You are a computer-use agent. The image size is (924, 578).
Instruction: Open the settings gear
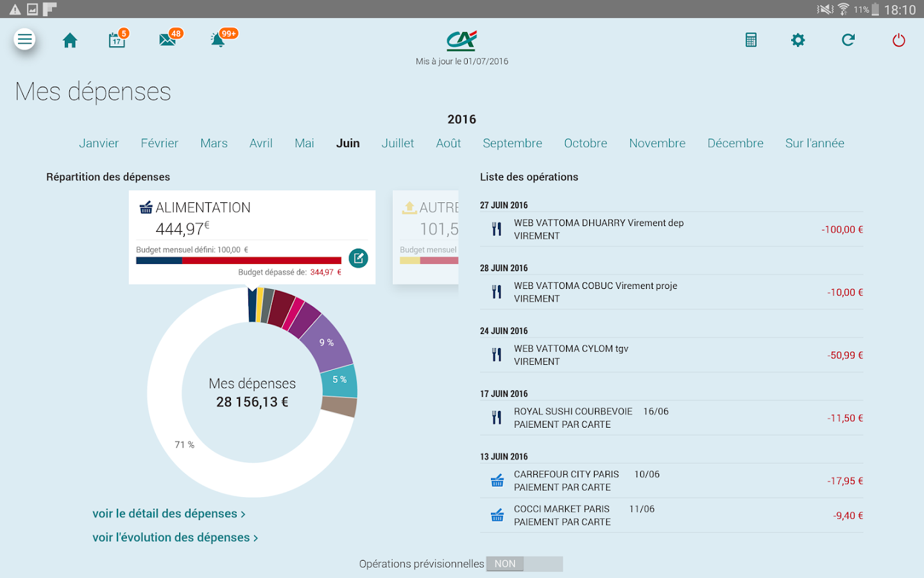798,40
